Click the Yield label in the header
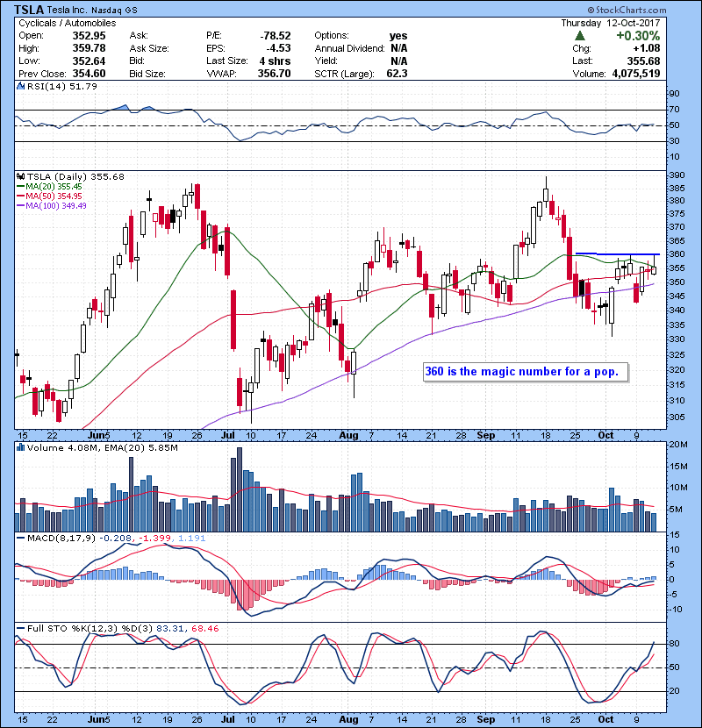 pos(326,61)
